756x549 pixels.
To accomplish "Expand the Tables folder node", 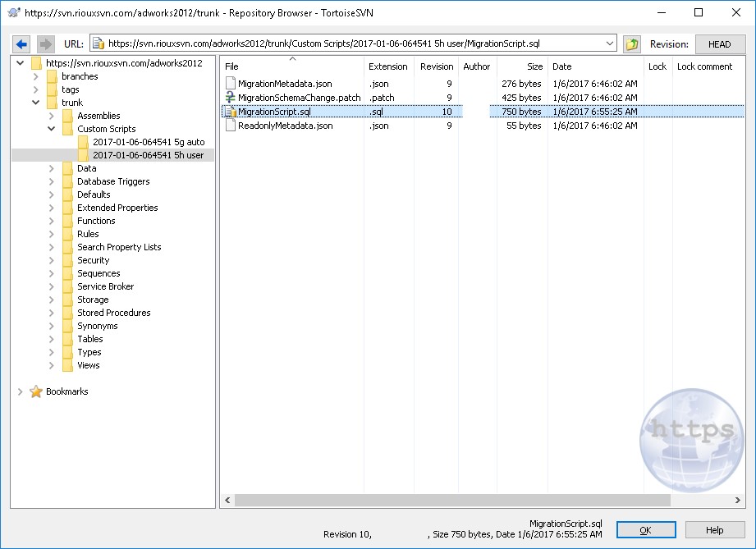I will tap(51, 339).
